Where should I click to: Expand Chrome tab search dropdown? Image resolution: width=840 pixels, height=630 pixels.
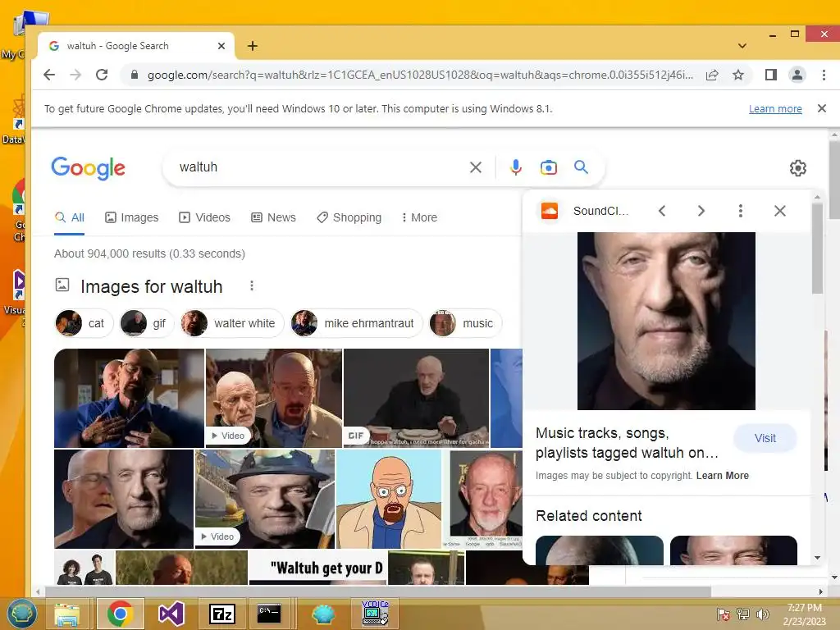742,46
